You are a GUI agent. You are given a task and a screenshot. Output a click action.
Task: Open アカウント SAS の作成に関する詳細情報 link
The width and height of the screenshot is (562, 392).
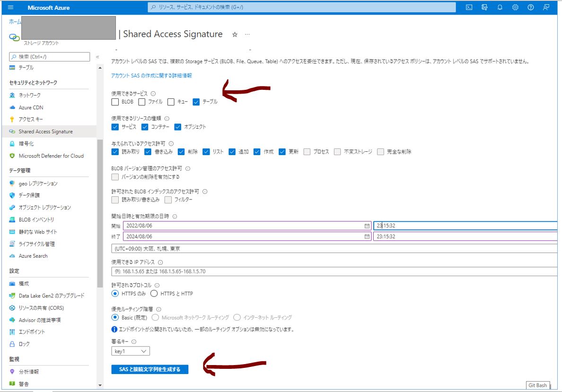(x=151, y=76)
